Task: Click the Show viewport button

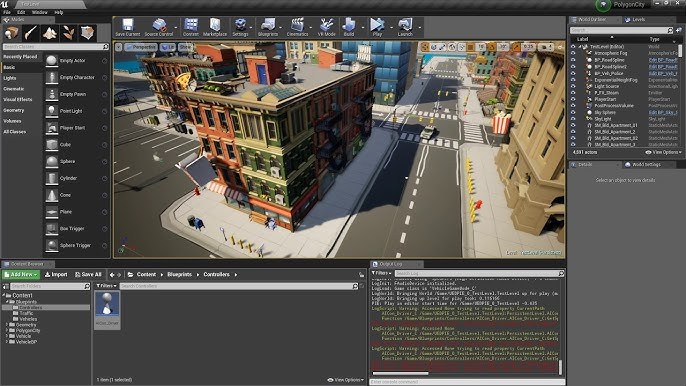Action: [185, 47]
